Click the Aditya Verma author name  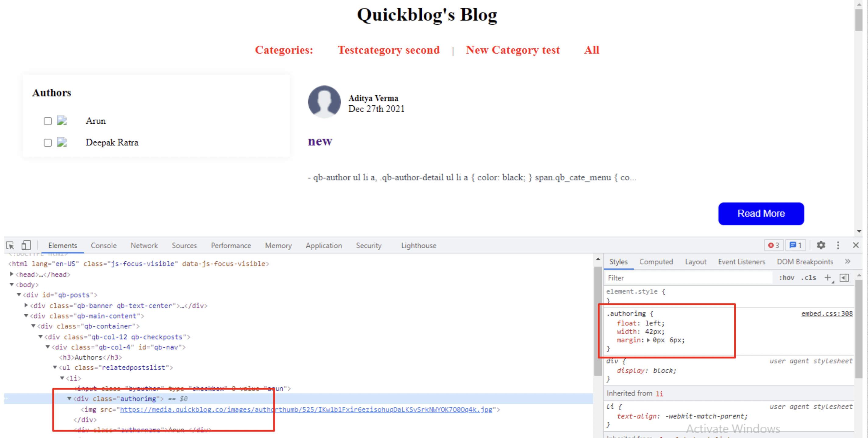[373, 98]
